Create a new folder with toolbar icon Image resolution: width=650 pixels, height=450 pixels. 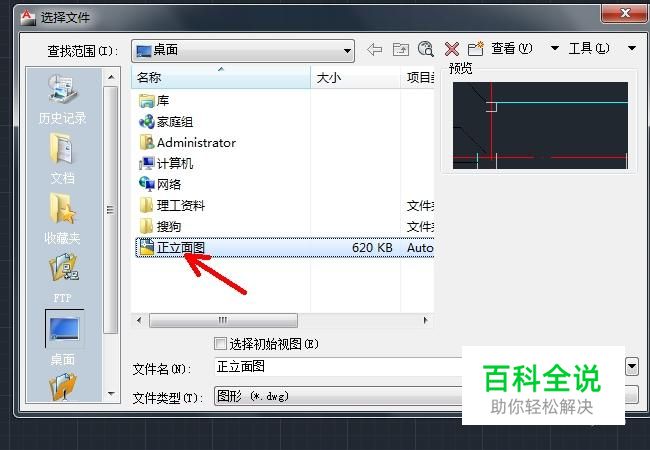(476, 49)
